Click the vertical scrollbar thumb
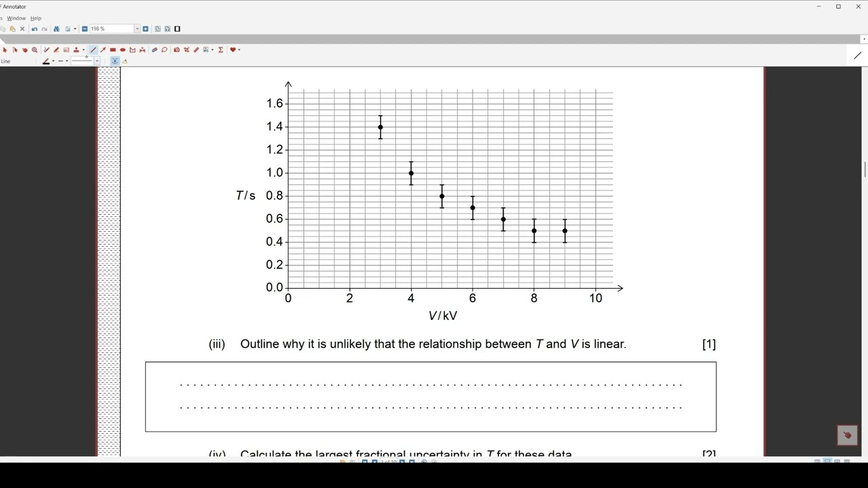 click(x=865, y=169)
